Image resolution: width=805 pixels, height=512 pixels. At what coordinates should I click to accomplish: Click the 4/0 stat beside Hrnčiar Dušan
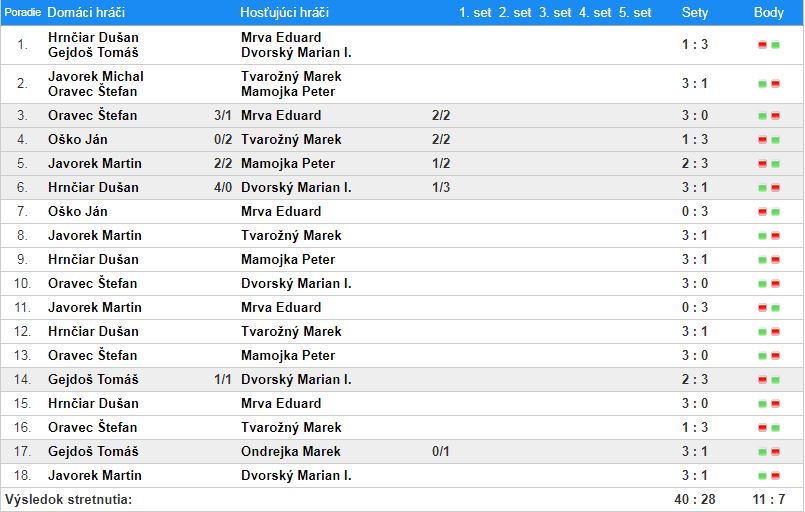[223, 188]
